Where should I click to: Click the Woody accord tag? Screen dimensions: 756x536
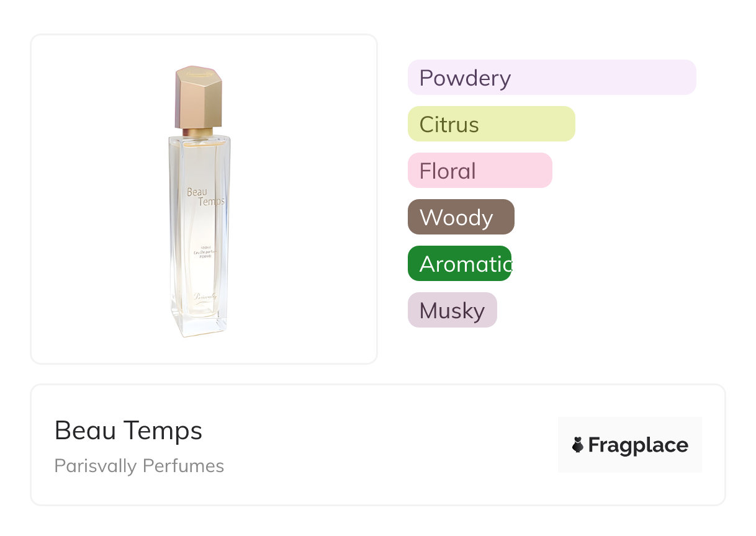click(461, 217)
